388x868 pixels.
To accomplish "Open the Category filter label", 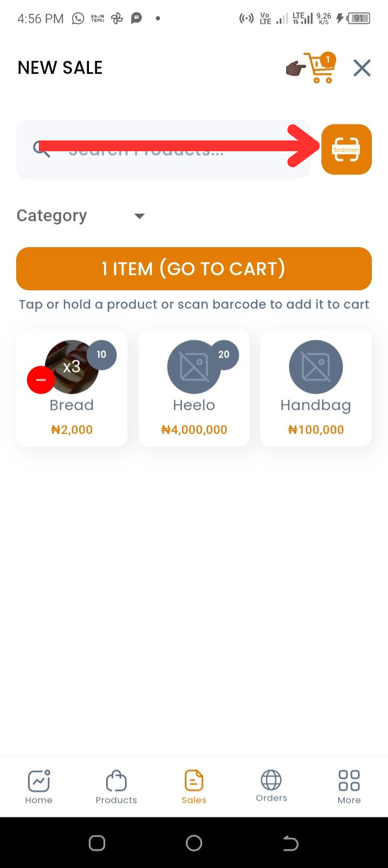I will [52, 215].
